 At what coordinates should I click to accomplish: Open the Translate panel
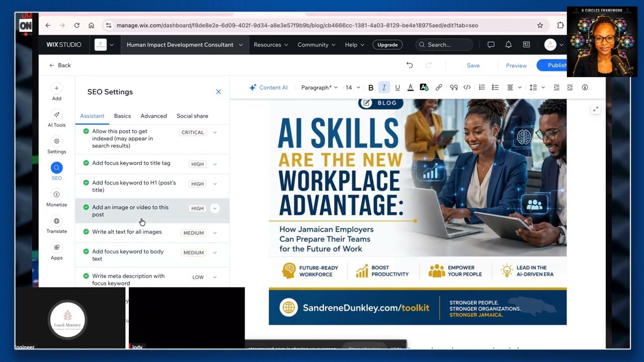56,225
